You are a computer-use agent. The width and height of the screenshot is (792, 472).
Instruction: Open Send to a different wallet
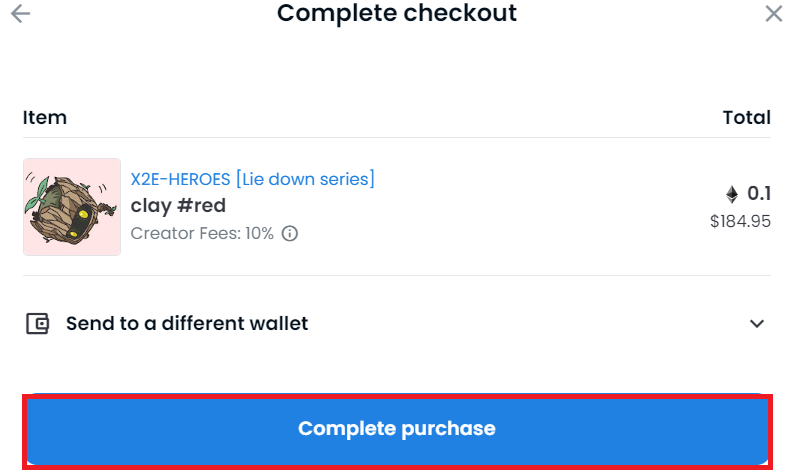(397, 323)
